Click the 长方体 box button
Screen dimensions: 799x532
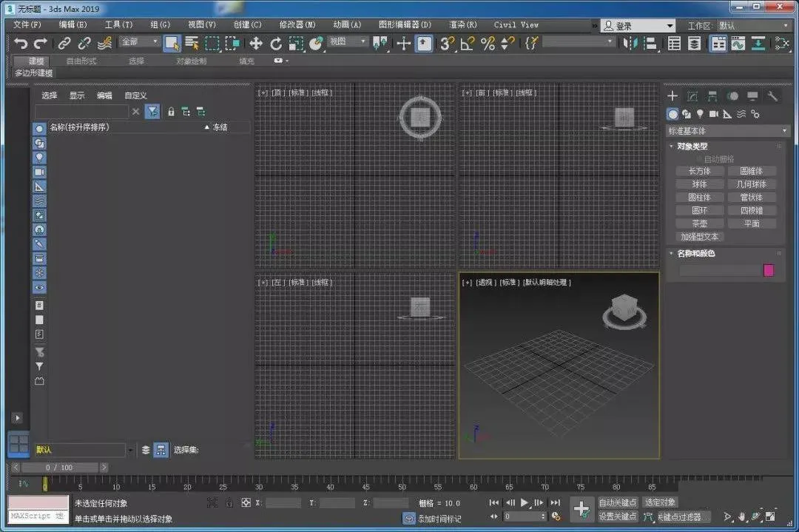coord(699,171)
